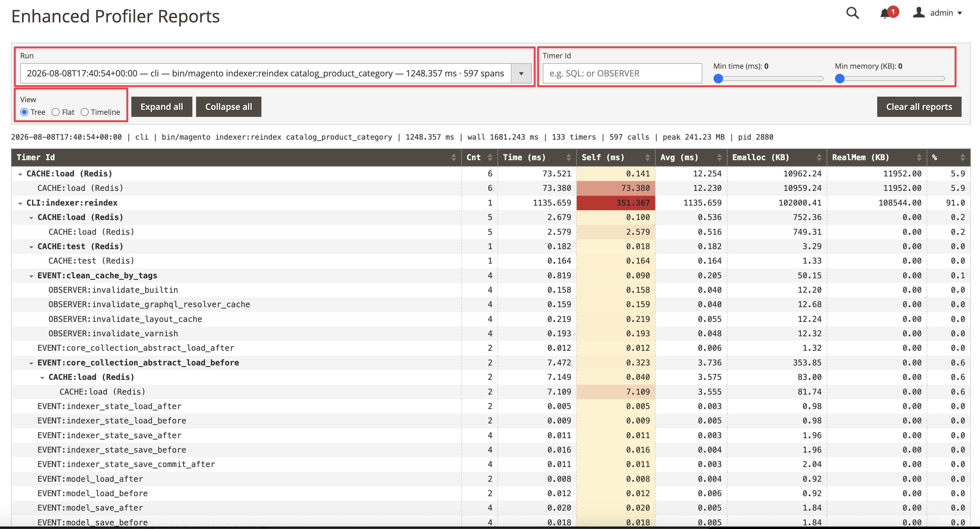The height and width of the screenshot is (529, 980).
Task: Click the 91.0 percent value
Action: pyautogui.click(x=955, y=203)
